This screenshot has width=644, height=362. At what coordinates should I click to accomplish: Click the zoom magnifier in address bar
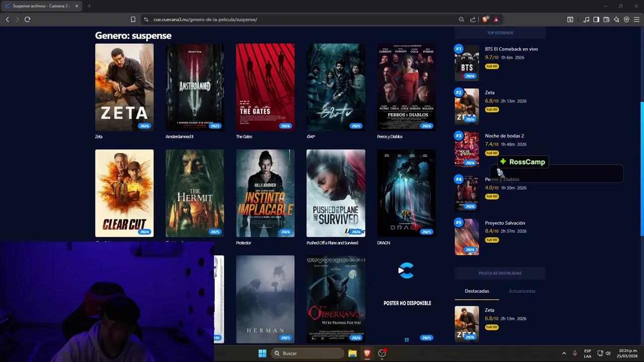pyautogui.click(x=461, y=20)
